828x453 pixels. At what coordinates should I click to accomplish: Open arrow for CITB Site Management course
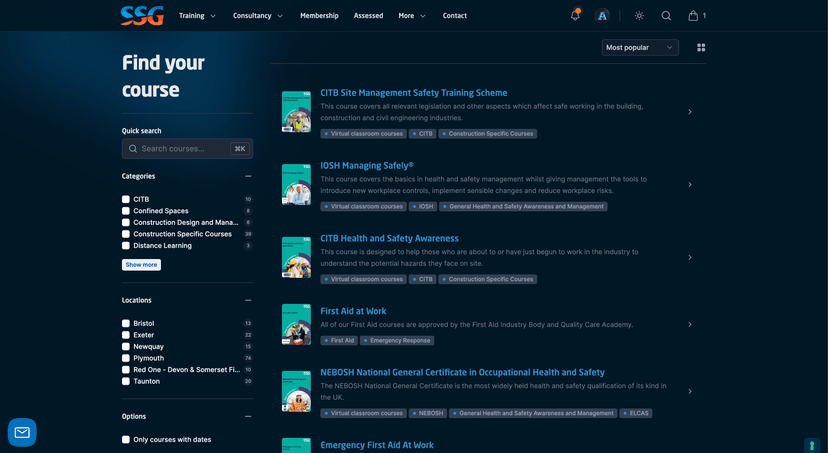click(690, 112)
